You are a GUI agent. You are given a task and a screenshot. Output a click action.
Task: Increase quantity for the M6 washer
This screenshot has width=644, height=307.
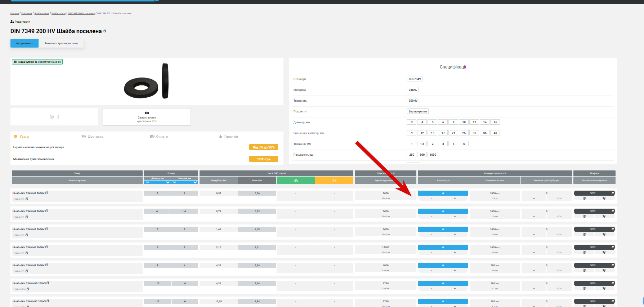tap(455, 253)
